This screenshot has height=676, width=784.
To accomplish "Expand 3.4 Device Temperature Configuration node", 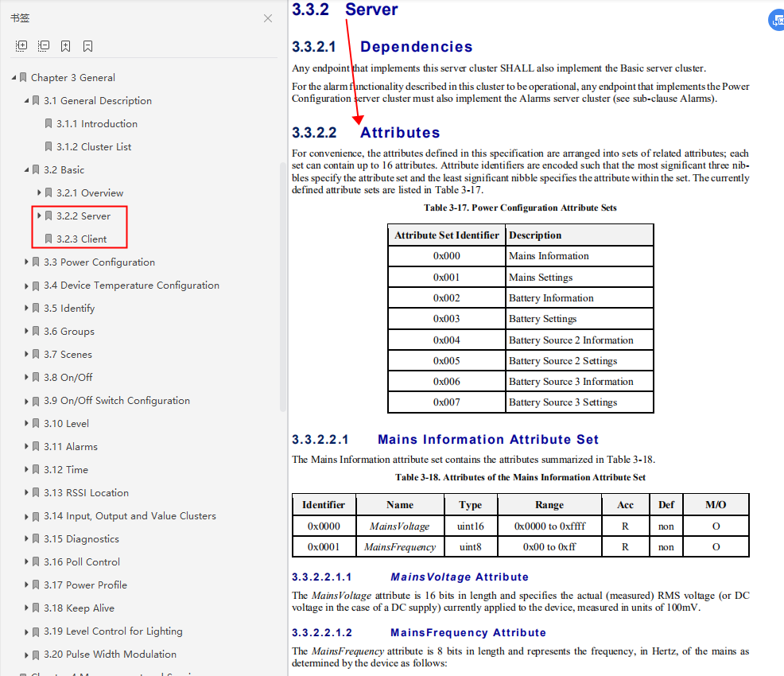I will point(26,286).
